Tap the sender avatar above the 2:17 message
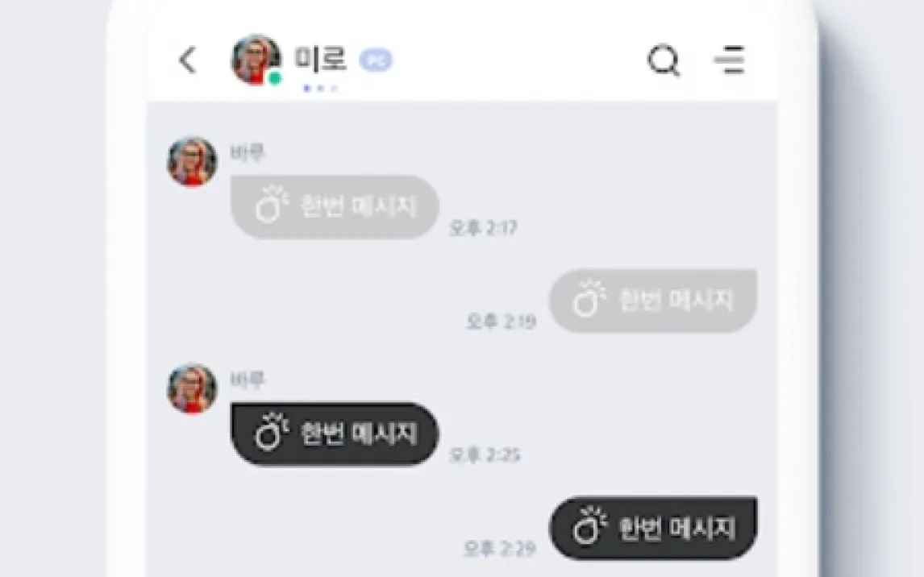The image size is (924, 577). 192,161
